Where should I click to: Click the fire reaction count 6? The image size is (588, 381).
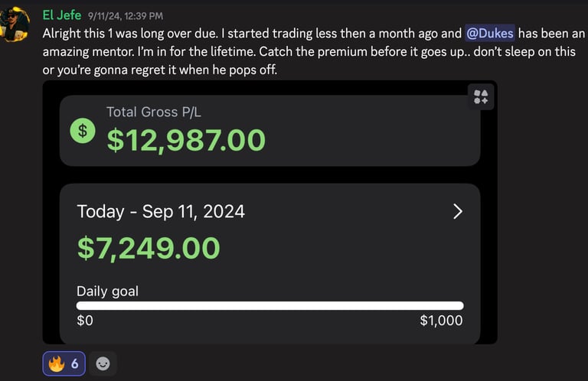point(74,363)
